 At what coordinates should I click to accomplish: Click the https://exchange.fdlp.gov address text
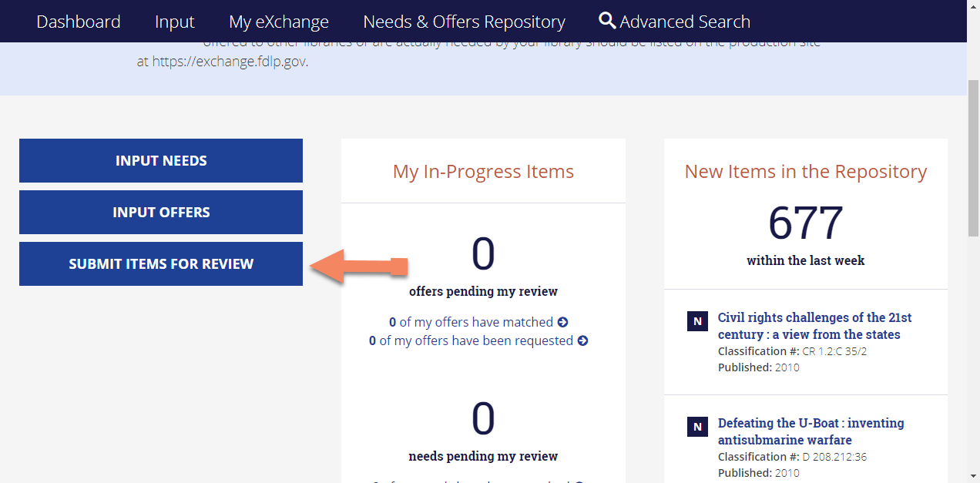click(x=229, y=62)
